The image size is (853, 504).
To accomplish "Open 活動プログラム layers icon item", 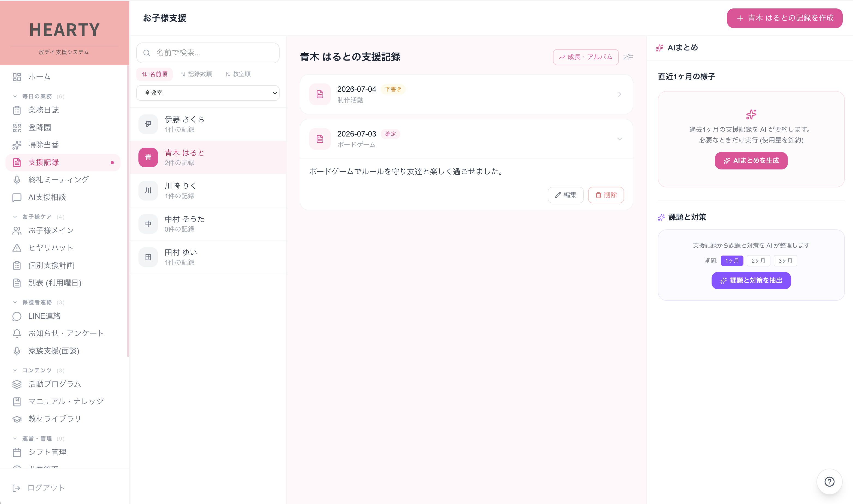I will [63, 384].
